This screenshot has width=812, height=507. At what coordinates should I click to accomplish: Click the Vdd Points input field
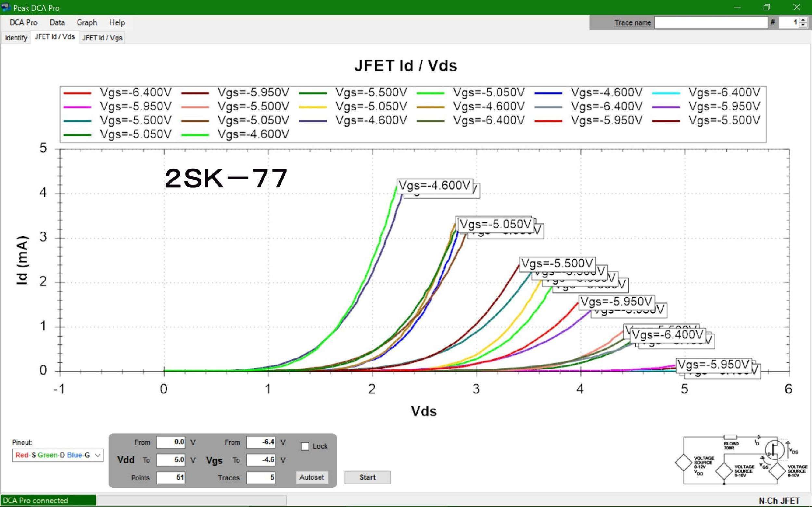pos(171,477)
